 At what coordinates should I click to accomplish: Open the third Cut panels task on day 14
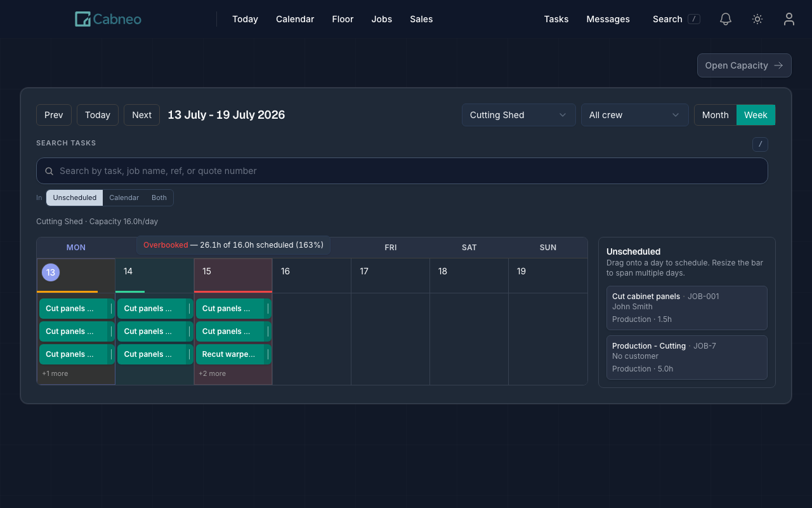coord(155,354)
